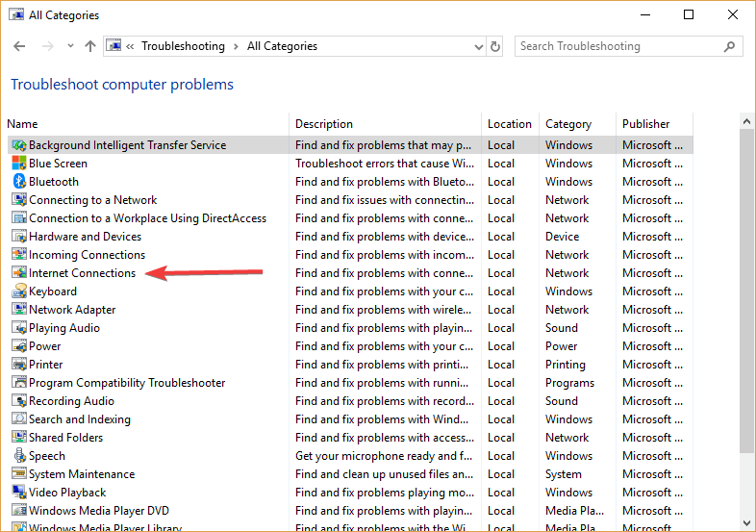This screenshot has height=532, width=756.
Task: Click the vertical scrollbar thumb
Action: click(746, 291)
